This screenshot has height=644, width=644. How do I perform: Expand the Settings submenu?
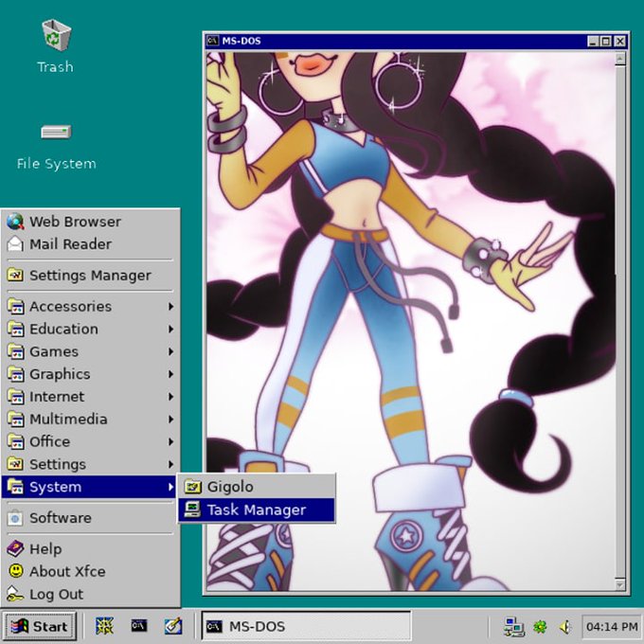coord(89,464)
